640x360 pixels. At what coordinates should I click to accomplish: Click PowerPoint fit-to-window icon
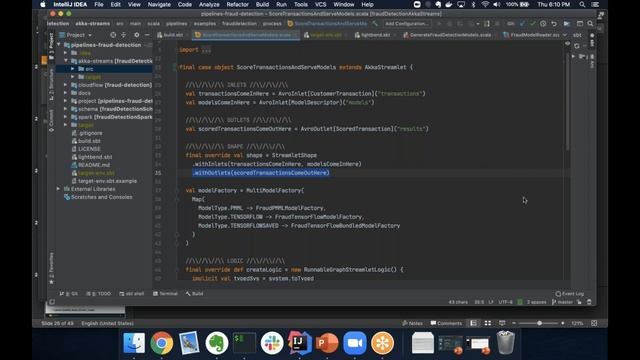pyautogui.click(x=594, y=323)
